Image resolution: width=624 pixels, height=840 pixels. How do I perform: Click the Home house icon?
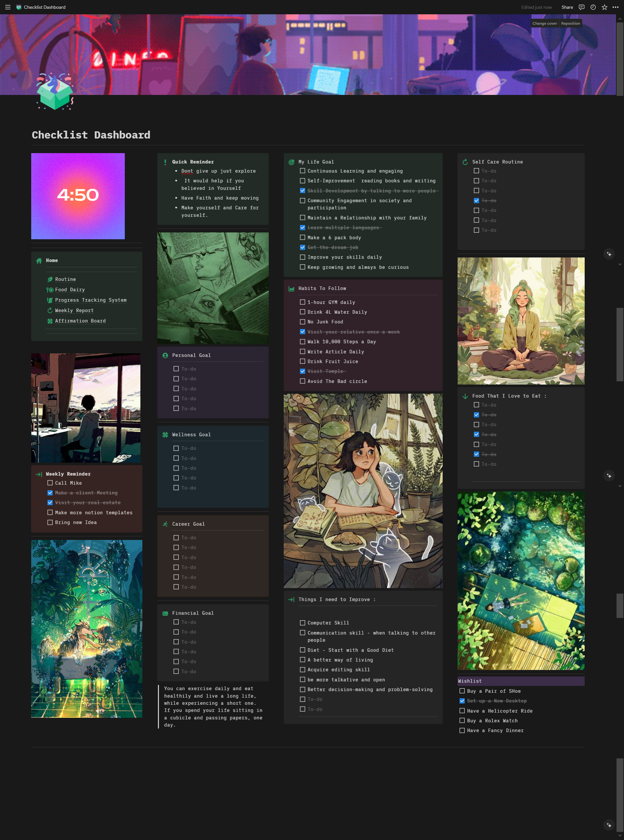[x=39, y=261]
